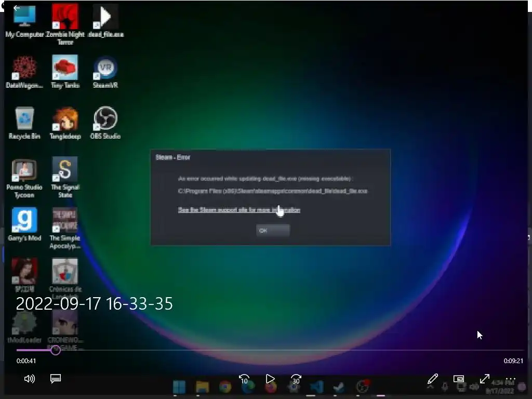Click the video title 2022-09-17 16-33-35
The height and width of the screenshot is (399, 532).
click(x=95, y=303)
